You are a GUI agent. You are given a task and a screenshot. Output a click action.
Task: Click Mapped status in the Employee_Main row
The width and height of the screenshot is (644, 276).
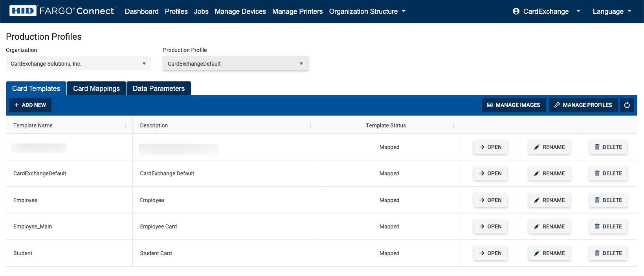click(389, 226)
